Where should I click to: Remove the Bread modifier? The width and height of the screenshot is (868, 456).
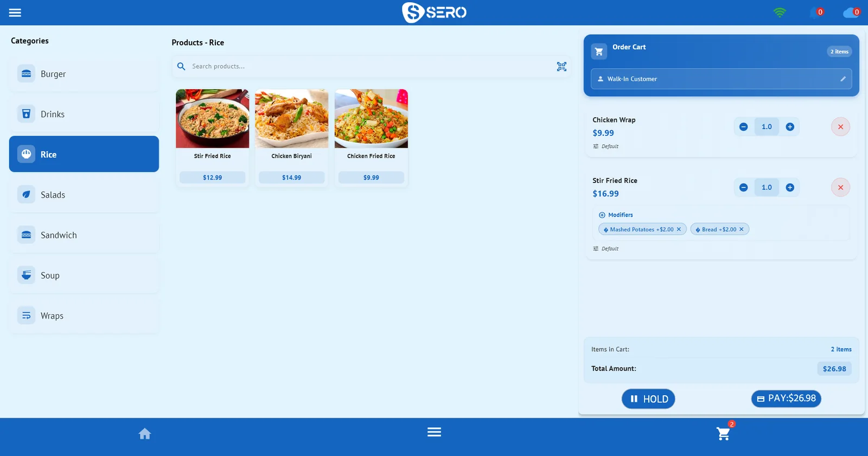click(742, 229)
